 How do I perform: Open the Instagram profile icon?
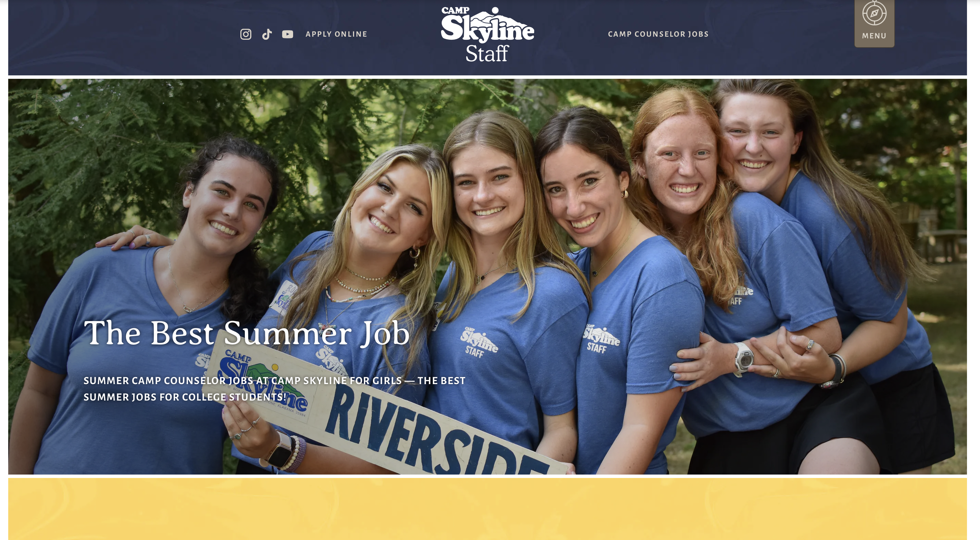246,34
